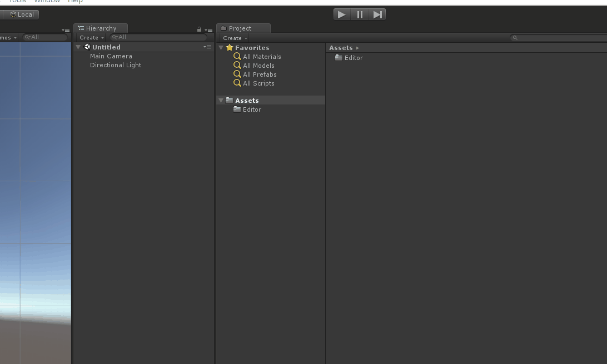Select the Assets folder label in the tree
Screen dimensions: 607x364
pyautogui.click(x=247, y=101)
